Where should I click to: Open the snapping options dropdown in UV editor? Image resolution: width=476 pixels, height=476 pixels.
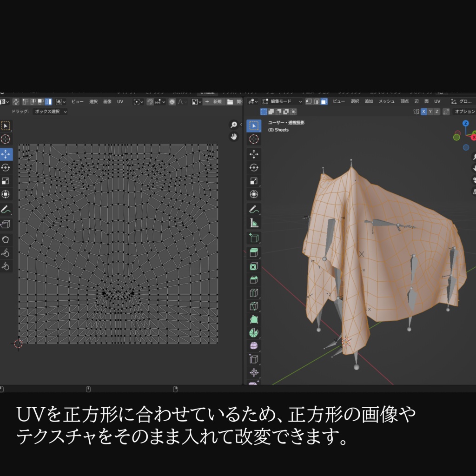160,102
